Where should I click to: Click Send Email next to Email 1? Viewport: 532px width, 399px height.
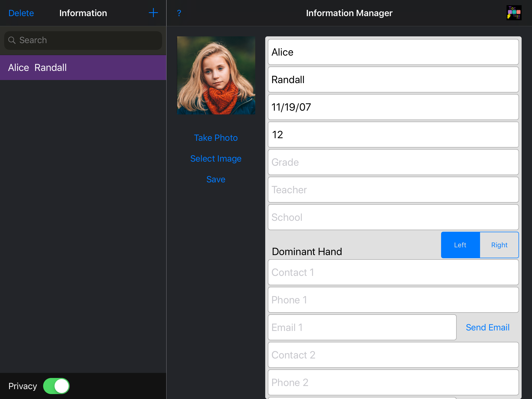(x=487, y=327)
